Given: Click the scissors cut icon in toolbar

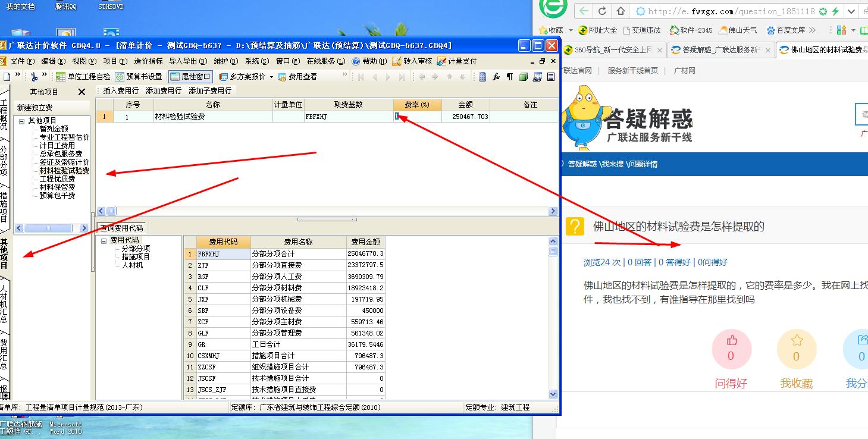Looking at the screenshot, I should click(x=34, y=76).
